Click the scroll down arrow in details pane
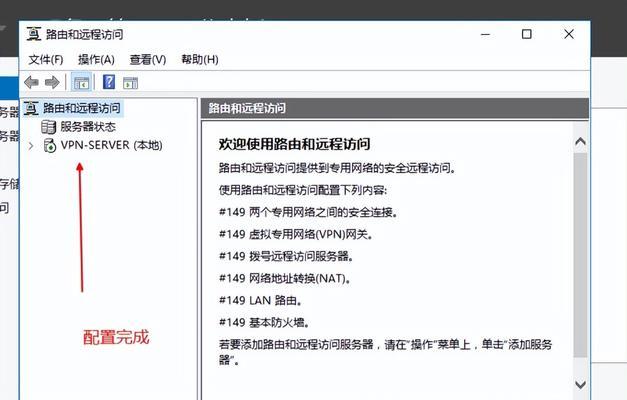627x400 pixels. coord(580,384)
